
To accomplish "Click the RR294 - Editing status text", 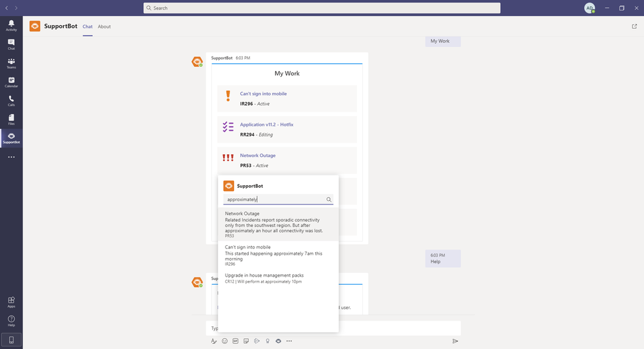I will [257, 134].
